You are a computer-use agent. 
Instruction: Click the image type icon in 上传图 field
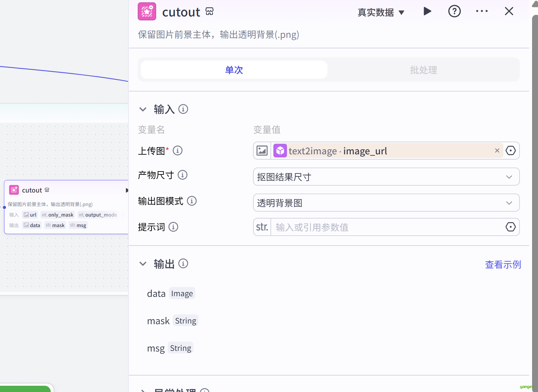point(262,151)
